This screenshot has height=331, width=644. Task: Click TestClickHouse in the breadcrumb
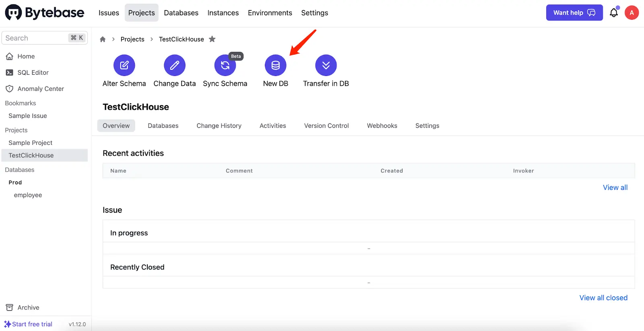tap(181, 39)
